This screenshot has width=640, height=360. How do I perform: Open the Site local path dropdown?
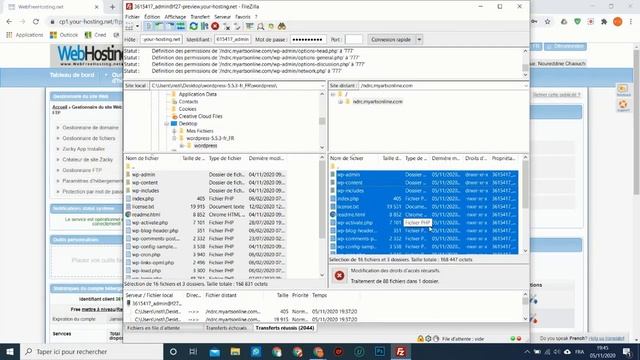coord(322,86)
